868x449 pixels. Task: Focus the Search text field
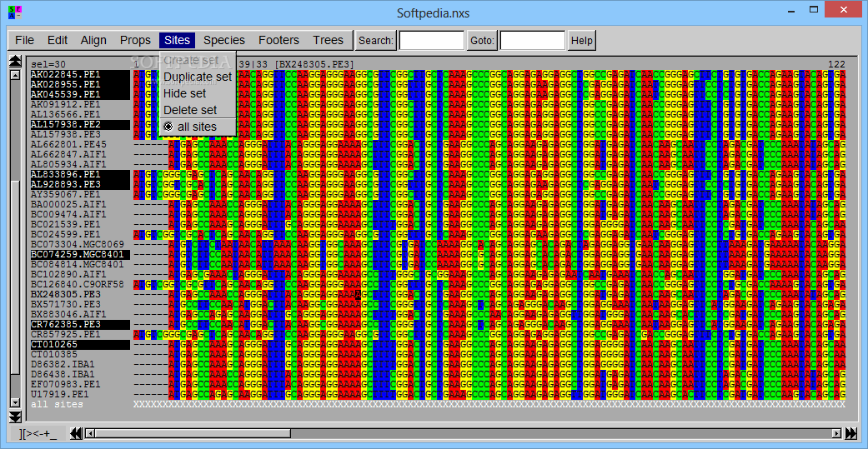tap(432, 40)
